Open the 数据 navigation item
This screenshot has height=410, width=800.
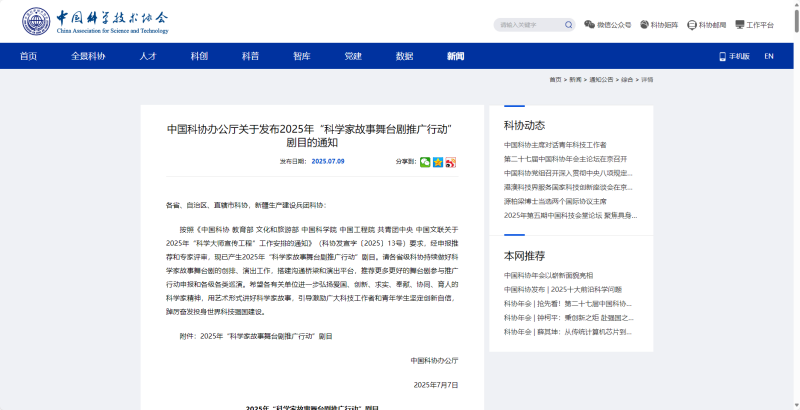405,56
